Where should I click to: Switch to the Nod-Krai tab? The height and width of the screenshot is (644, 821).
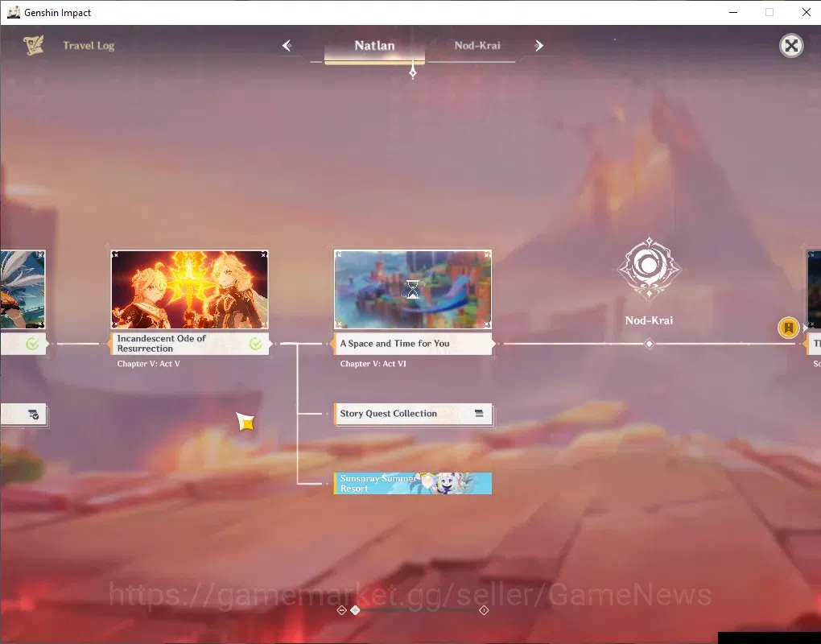(477, 46)
